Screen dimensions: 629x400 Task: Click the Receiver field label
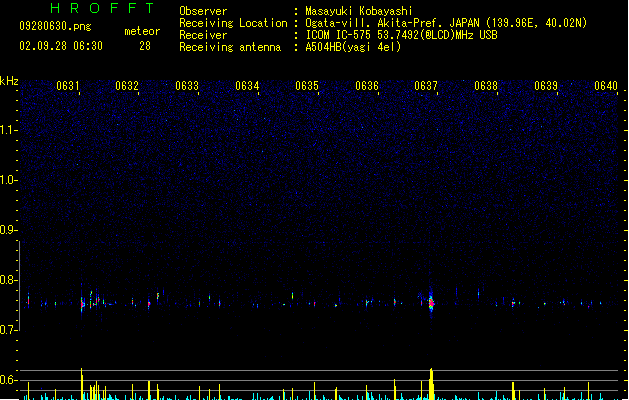click(x=203, y=35)
